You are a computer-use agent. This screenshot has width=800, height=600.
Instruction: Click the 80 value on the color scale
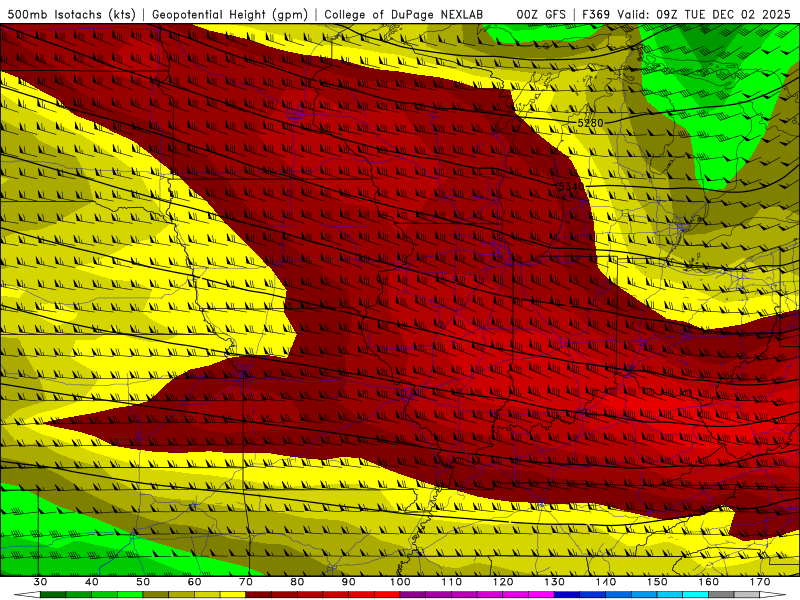(297, 582)
